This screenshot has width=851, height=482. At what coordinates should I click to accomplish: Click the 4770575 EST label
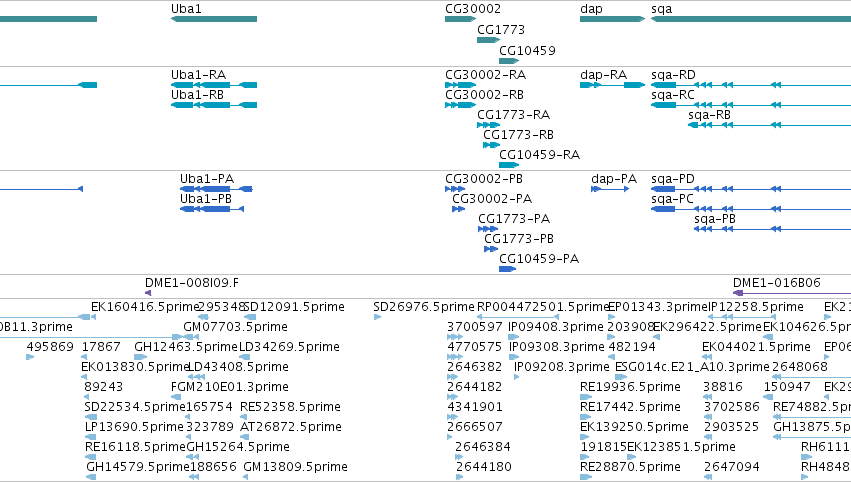point(475,347)
